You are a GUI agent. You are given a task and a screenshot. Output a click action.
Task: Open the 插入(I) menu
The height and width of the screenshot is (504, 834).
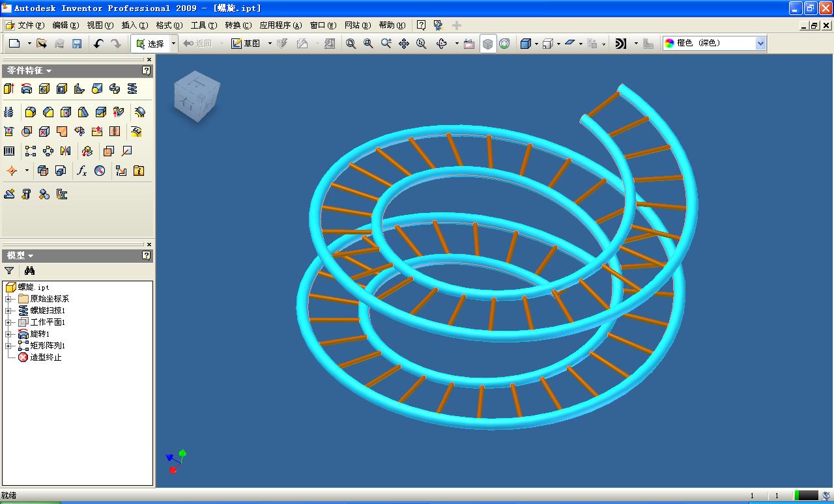pyautogui.click(x=135, y=25)
